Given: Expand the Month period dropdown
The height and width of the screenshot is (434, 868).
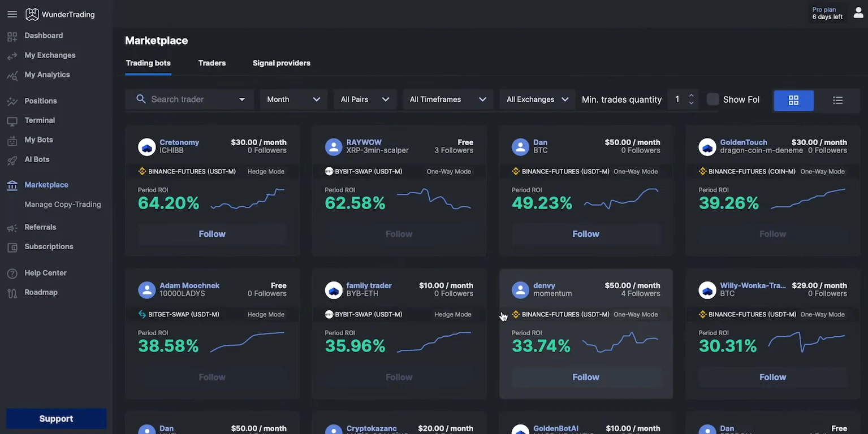Looking at the screenshot, I should 293,99.
